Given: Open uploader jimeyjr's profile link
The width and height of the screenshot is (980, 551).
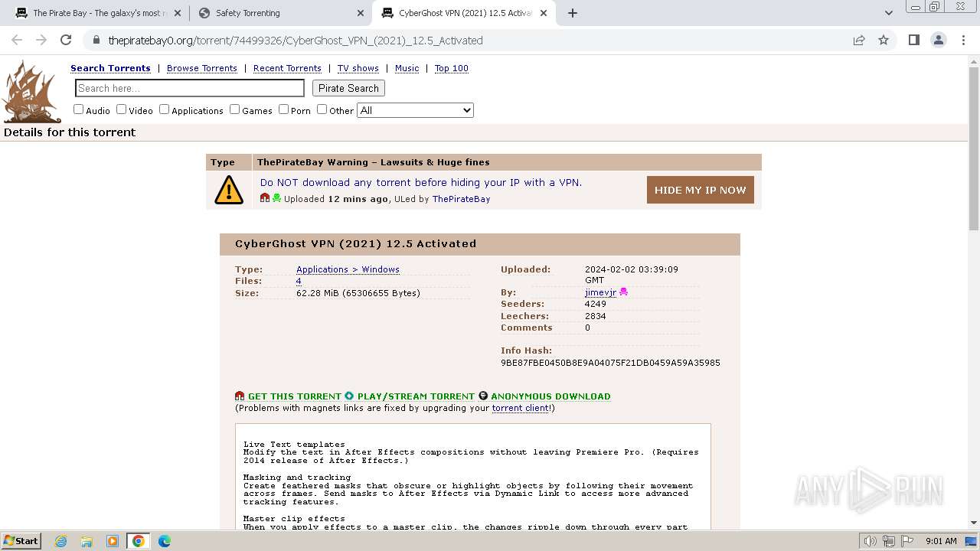Looking at the screenshot, I should point(600,292).
